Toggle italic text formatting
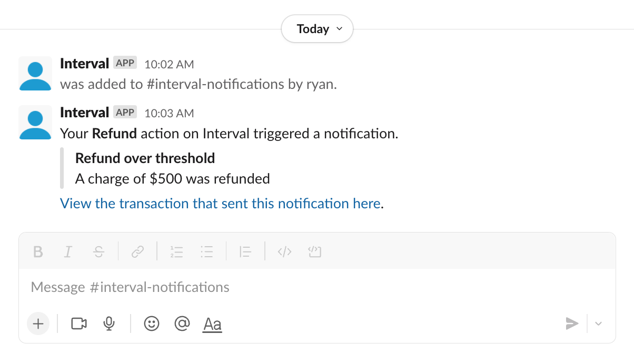Viewport: 634px width, 364px height. coord(68,252)
